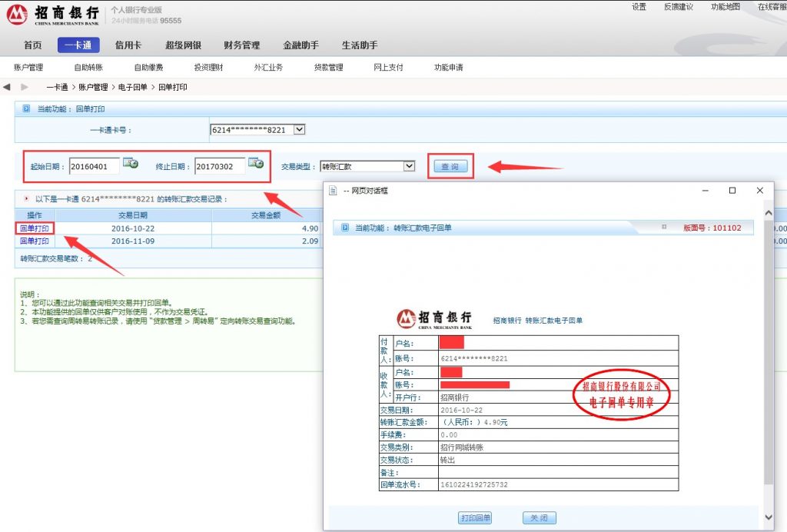
Task: Click the 操作 column header
Action: tap(35, 215)
